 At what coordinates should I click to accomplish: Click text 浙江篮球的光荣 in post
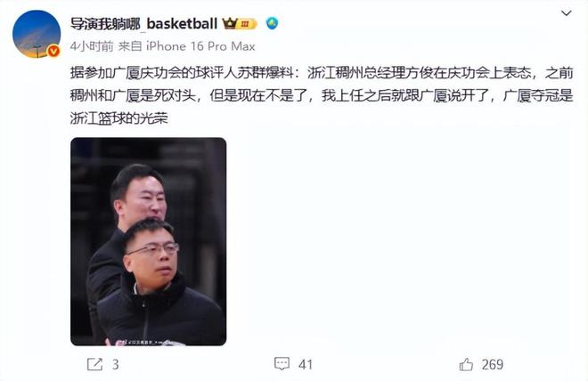pos(118,118)
